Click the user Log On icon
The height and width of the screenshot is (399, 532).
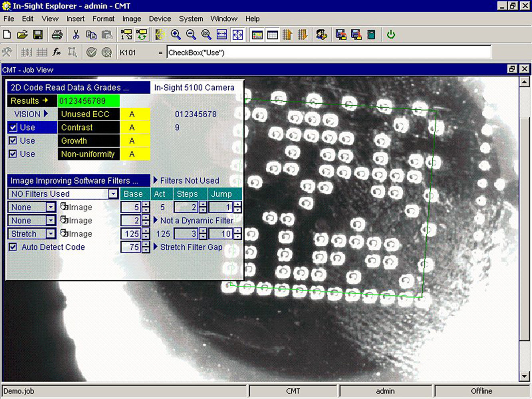click(322, 35)
